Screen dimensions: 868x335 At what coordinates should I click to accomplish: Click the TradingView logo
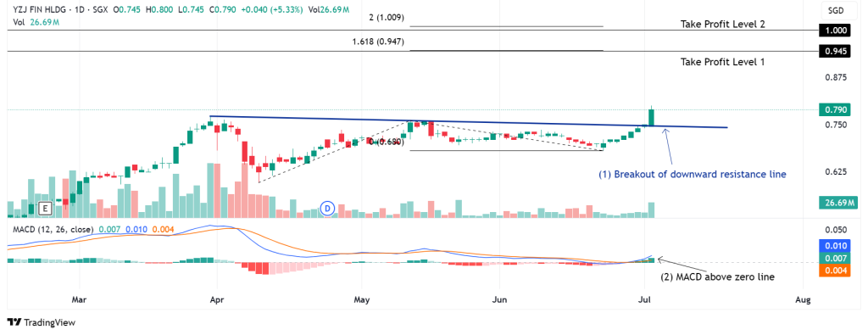coord(41,322)
